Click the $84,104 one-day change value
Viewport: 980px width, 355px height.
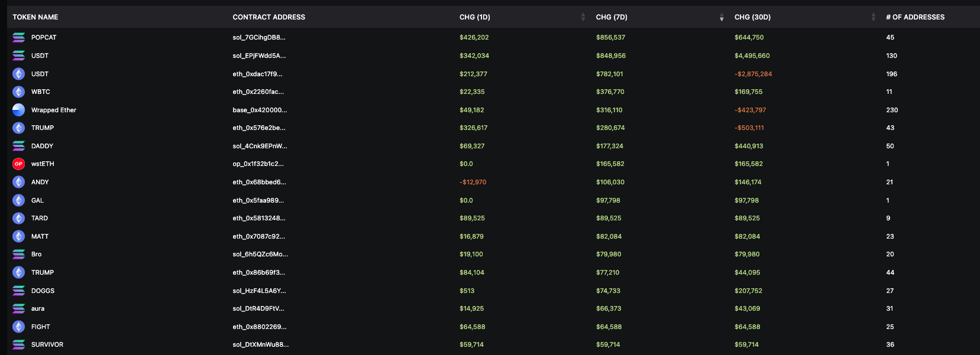pyautogui.click(x=472, y=272)
